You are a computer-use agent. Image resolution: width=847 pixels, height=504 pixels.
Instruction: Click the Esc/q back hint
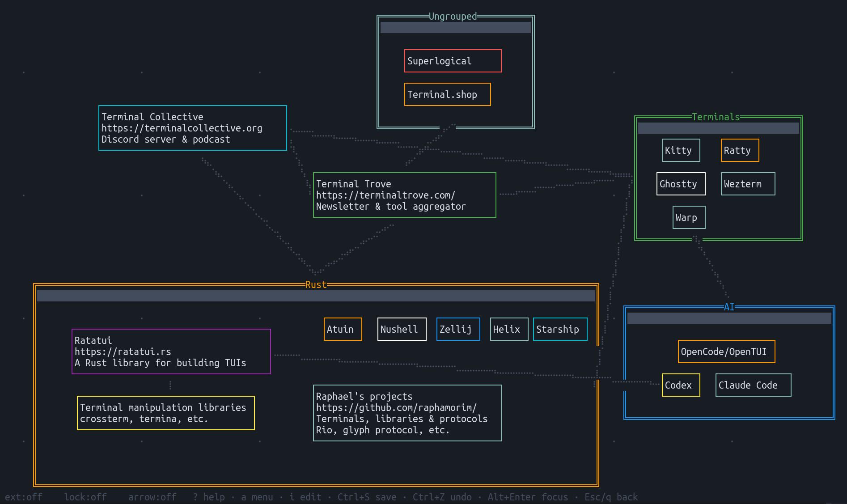coord(611,497)
